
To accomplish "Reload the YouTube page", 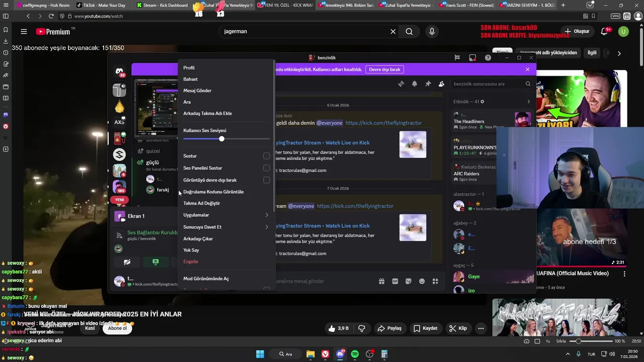I will coord(51,16).
